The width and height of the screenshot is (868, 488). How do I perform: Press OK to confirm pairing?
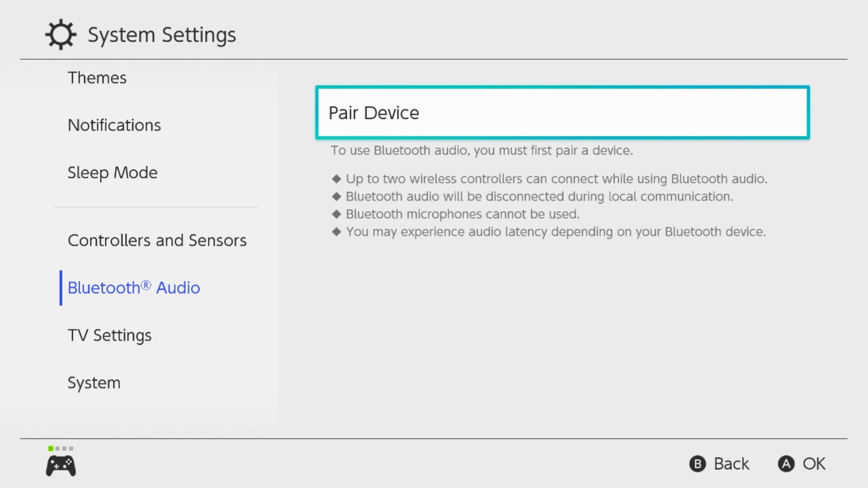[801, 464]
